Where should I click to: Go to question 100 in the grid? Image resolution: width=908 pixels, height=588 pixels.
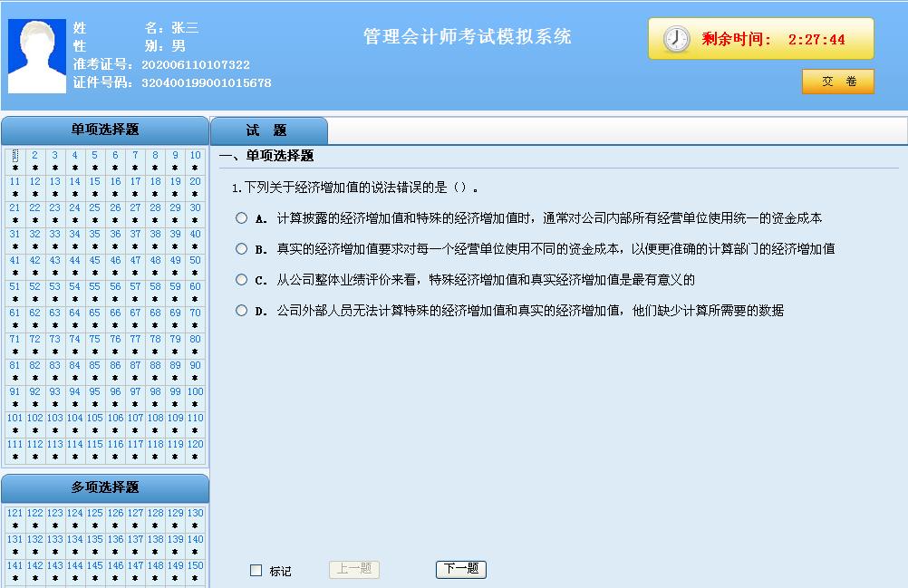point(195,392)
